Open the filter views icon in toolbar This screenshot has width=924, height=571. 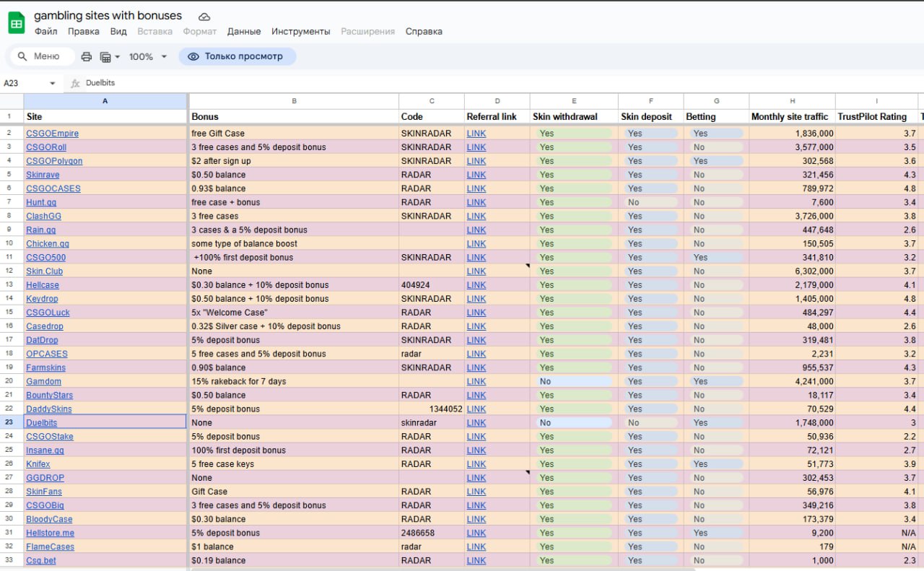tap(109, 56)
